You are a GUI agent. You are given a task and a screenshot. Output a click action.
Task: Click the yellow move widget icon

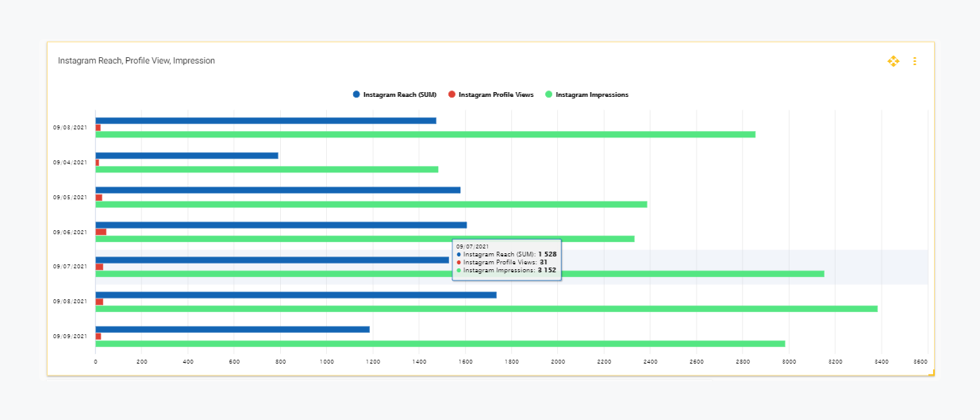(893, 61)
